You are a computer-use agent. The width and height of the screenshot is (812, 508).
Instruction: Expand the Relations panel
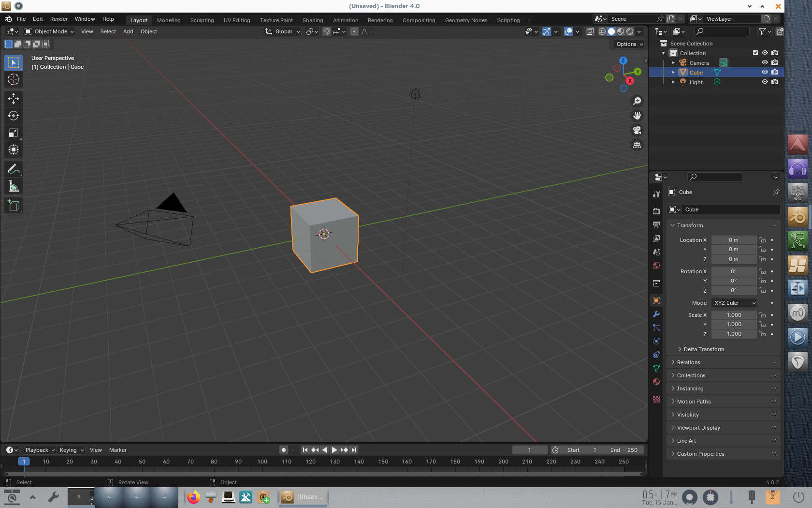688,362
